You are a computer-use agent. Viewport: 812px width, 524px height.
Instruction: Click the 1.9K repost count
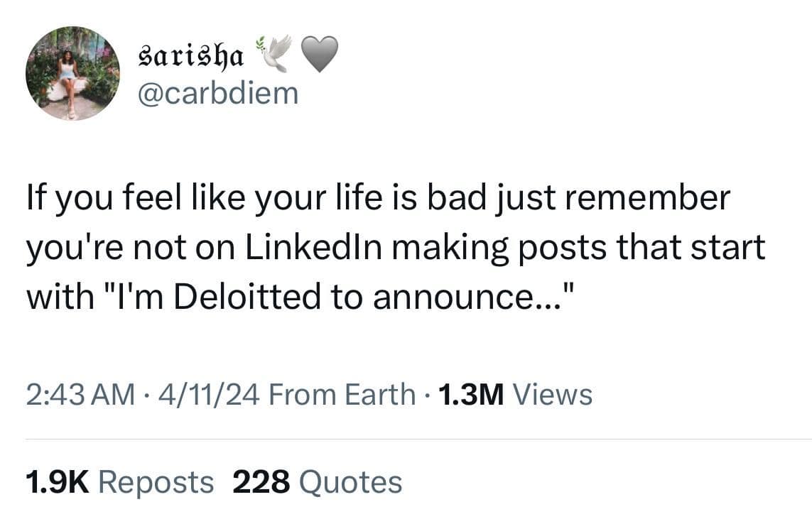(57, 483)
